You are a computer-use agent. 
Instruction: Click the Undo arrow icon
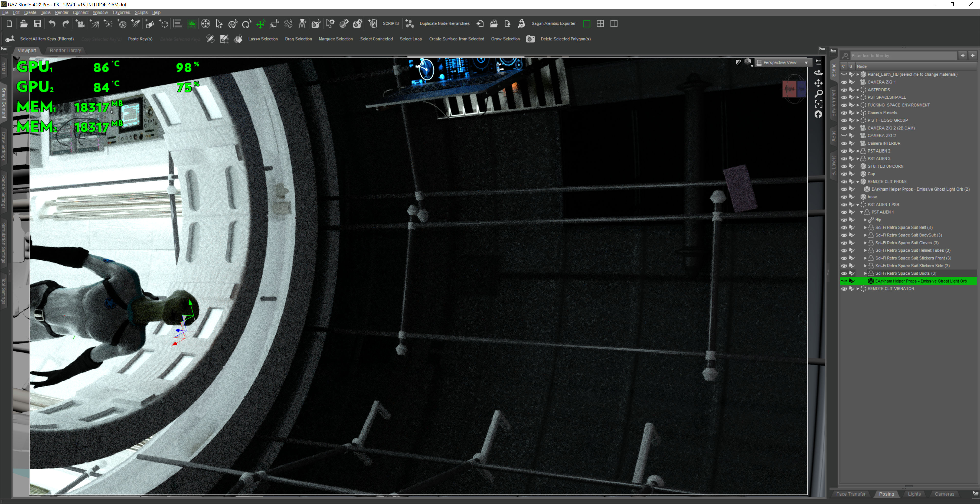point(52,23)
